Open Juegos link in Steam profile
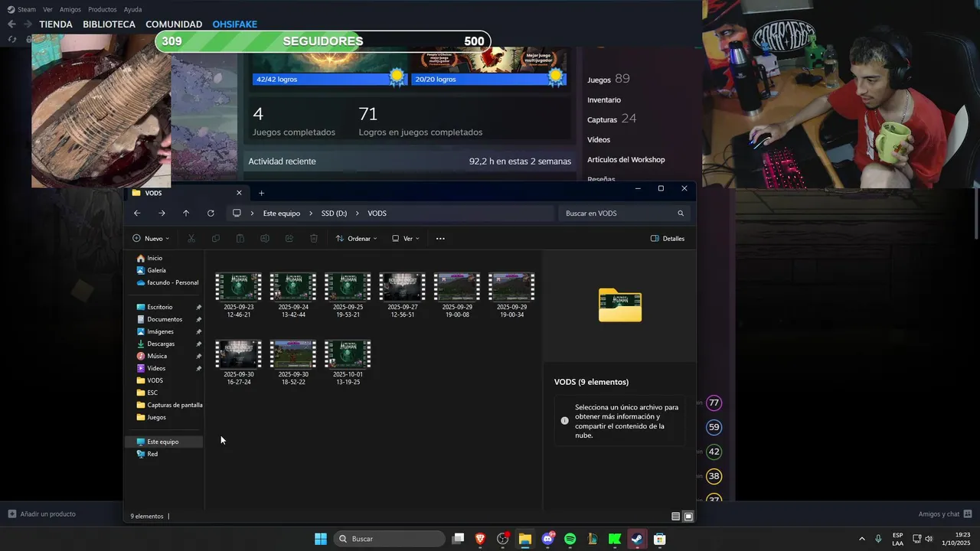 coord(599,80)
